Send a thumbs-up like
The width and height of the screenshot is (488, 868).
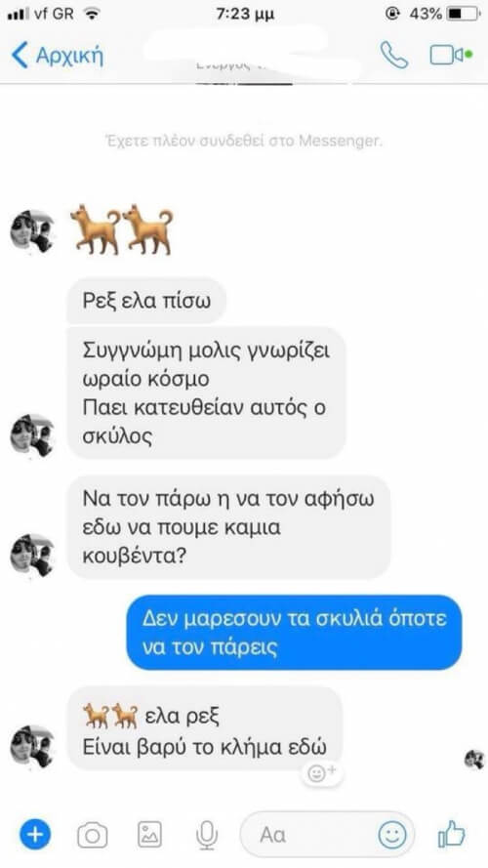452,834
